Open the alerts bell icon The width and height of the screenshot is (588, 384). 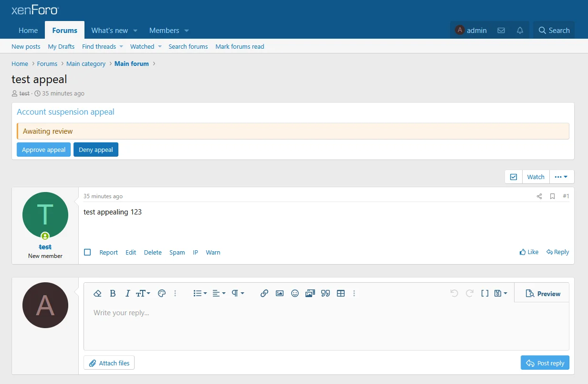[x=520, y=30]
